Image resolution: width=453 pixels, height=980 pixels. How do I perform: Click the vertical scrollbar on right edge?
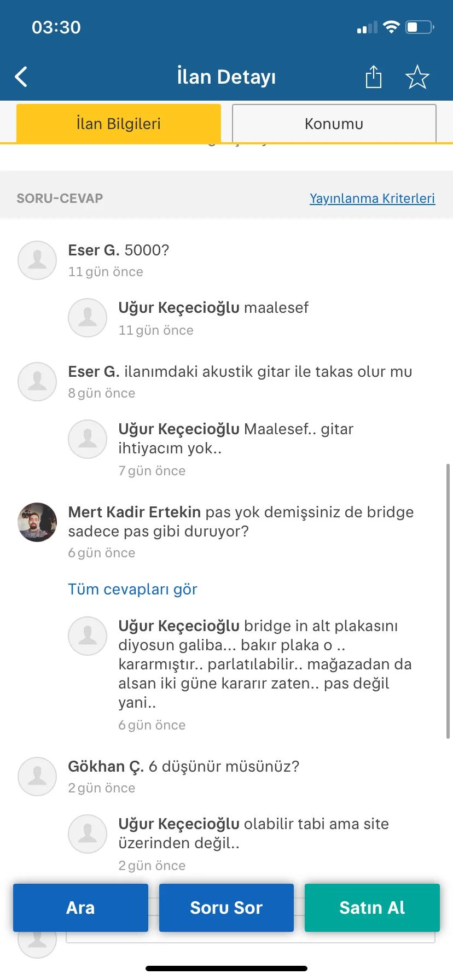coord(448,602)
